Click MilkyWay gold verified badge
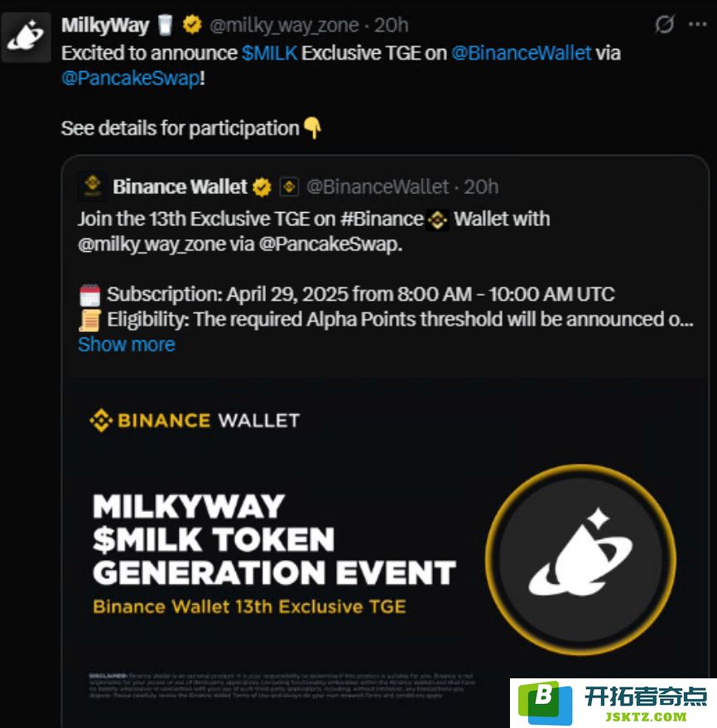 [x=191, y=25]
